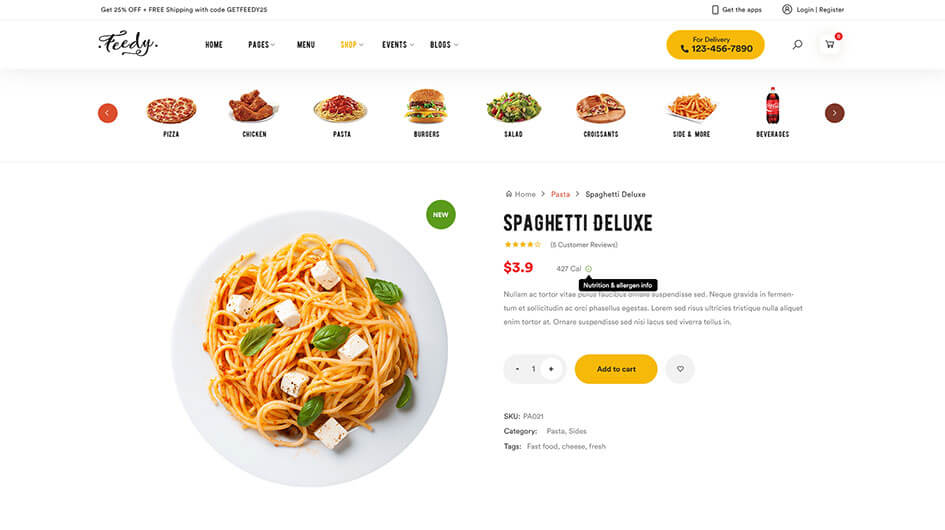945x530 pixels.
Task: Open the shopping cart icon
Action: coord(830,45)
